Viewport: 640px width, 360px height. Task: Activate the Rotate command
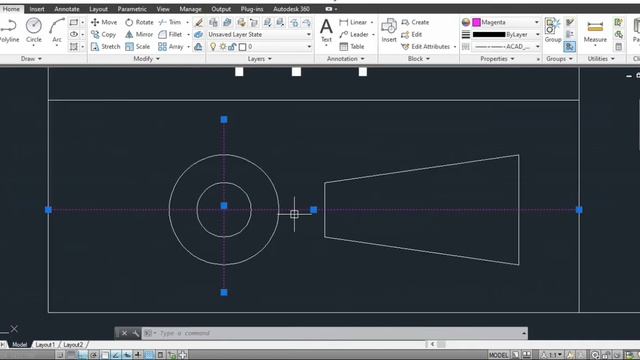click(140, 22)
